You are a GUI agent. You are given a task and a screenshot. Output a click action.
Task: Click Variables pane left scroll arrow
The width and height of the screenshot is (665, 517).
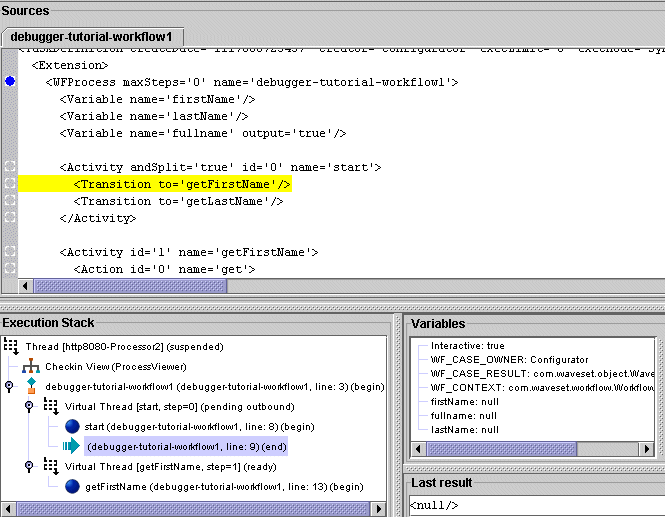coord(419,449)
